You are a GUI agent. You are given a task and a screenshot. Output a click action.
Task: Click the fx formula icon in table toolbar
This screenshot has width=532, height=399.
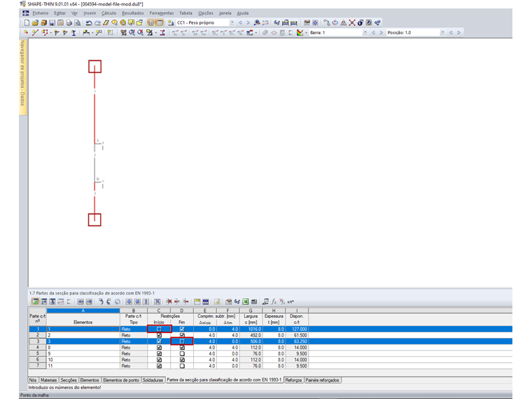pos(274,301)
